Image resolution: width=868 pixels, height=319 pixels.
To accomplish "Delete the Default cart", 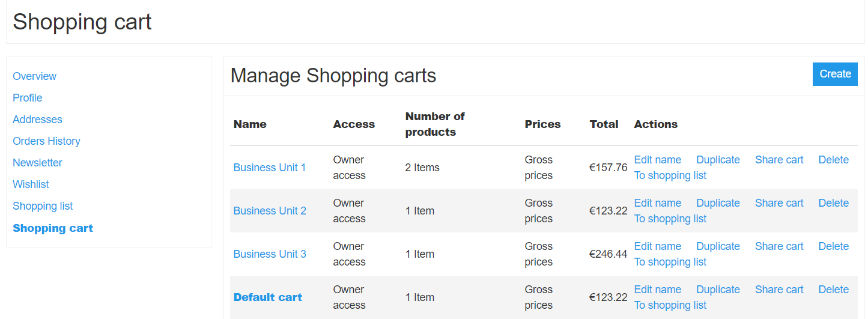I will click(833, 290).
